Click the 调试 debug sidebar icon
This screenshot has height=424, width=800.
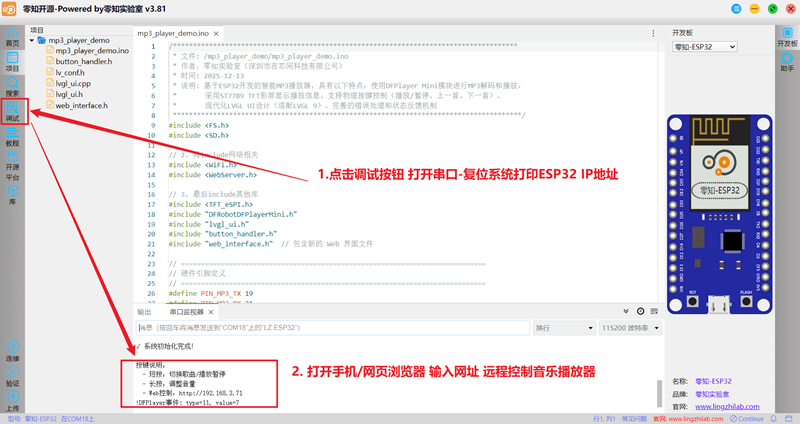pos(12,112)
